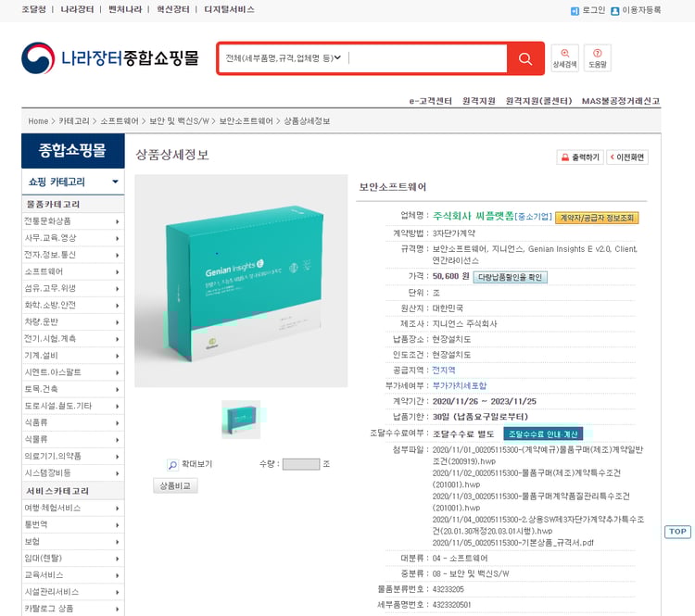Click 벤처나라 top navigation link
The width and height of the screenshot is (695, 616).
point(125,9)
